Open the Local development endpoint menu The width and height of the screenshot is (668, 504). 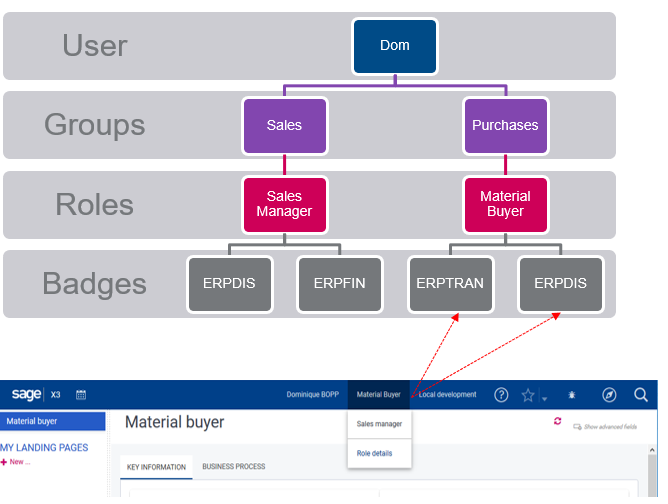[447, 395]
